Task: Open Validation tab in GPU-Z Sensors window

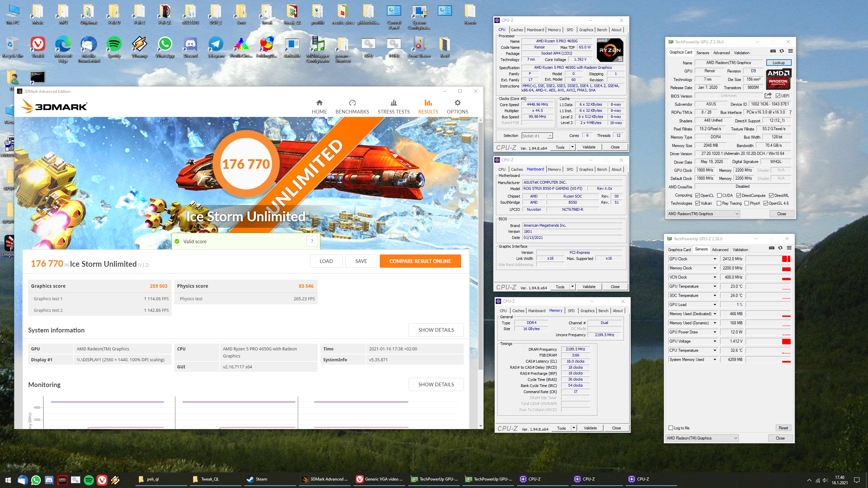Action: coord(740,250)
